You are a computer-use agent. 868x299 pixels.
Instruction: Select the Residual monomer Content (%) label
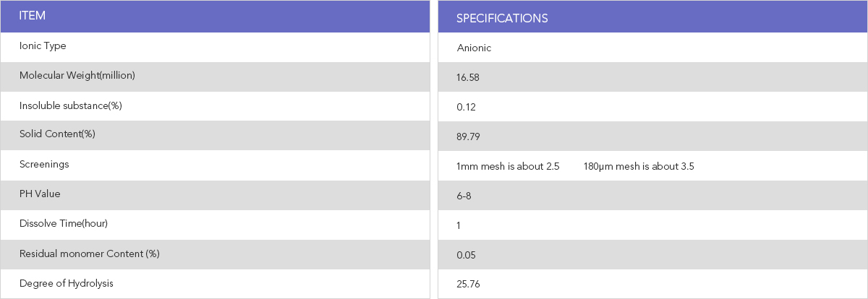pos(89,253)
